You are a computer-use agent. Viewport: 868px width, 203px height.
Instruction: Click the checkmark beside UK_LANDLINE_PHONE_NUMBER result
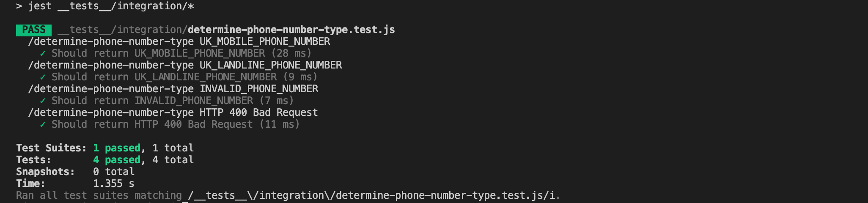coord(43,77)
